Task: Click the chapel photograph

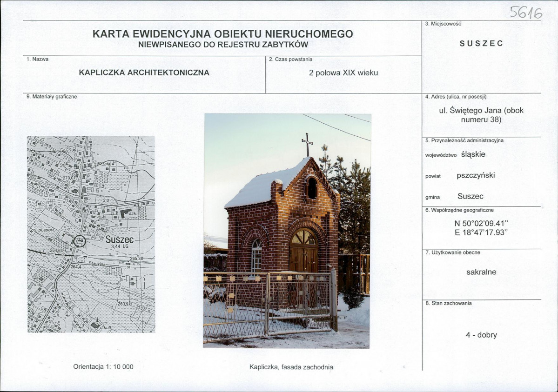Action: (x=287, y=231)
